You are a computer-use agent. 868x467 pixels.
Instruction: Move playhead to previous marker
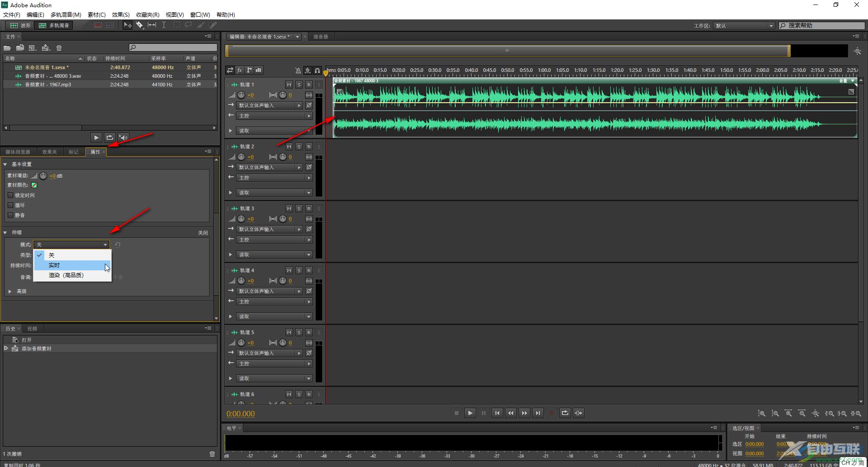497,413
